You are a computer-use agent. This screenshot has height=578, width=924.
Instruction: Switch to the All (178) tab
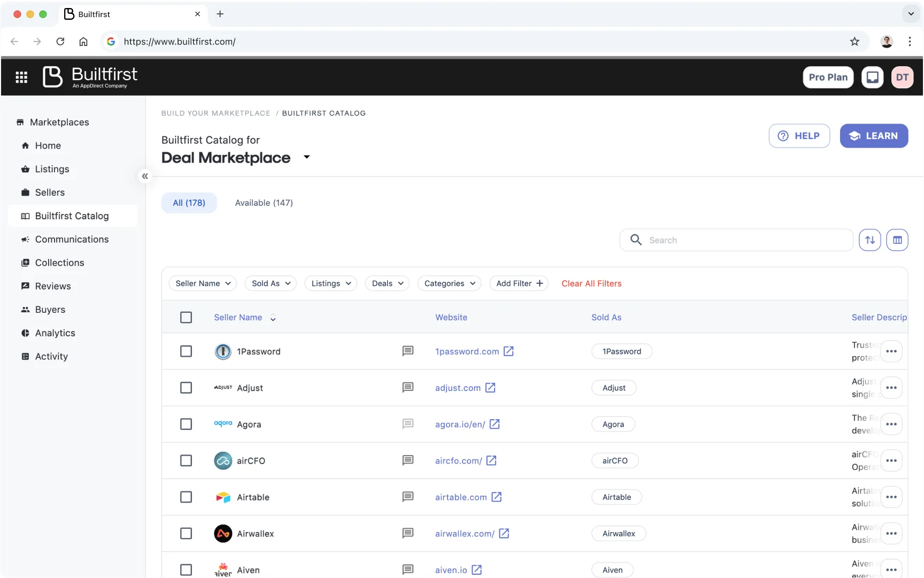click(189, 203)
